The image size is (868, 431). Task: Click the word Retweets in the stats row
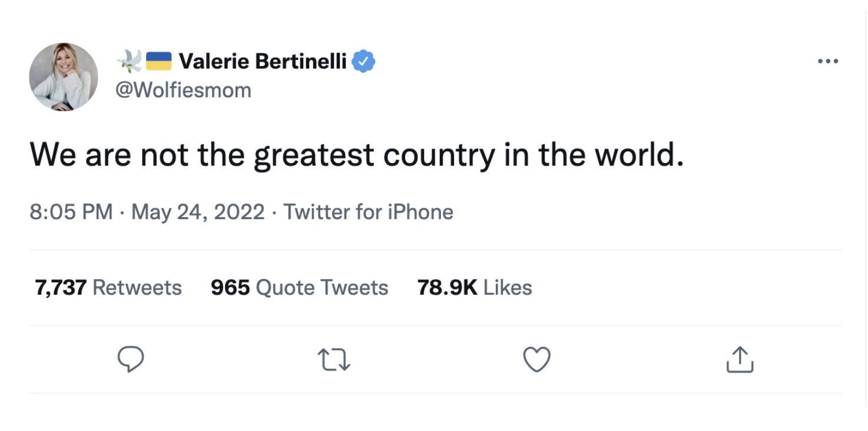point(137,287)
